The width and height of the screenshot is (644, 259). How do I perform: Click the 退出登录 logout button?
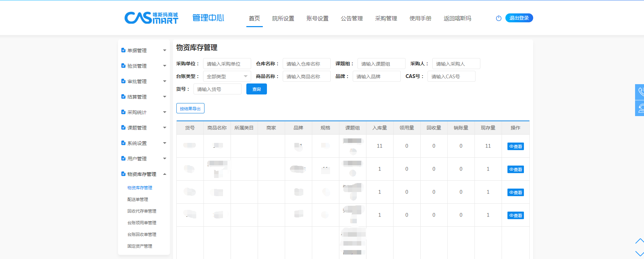point(519,18)
